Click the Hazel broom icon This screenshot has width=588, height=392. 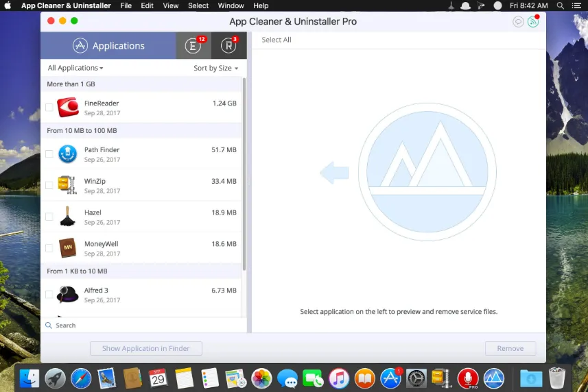68,217
